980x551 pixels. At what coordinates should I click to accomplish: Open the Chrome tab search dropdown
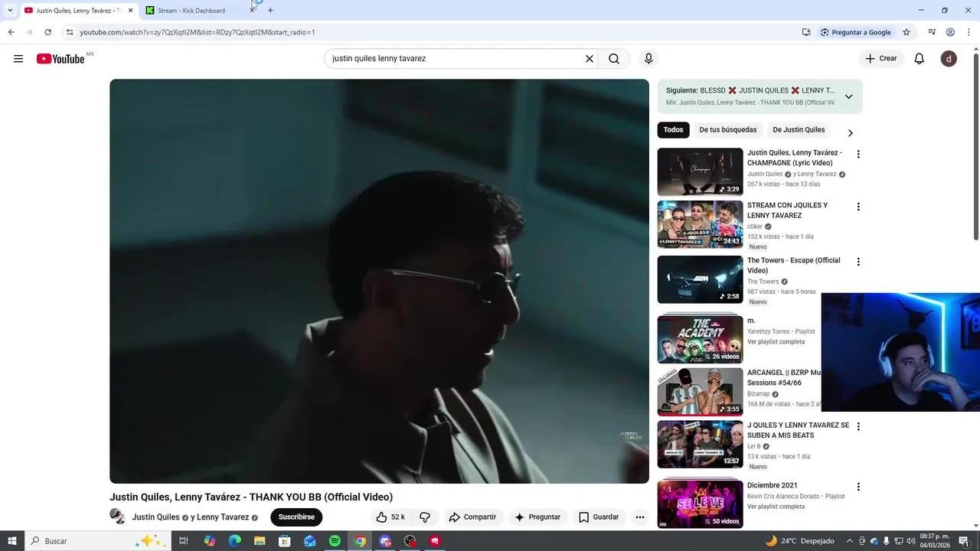point(10,10)
